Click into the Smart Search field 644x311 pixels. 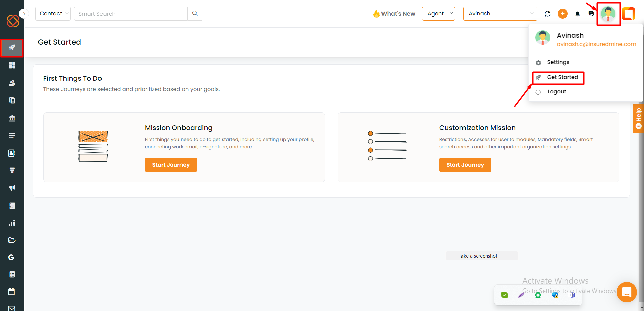point(131,14)
